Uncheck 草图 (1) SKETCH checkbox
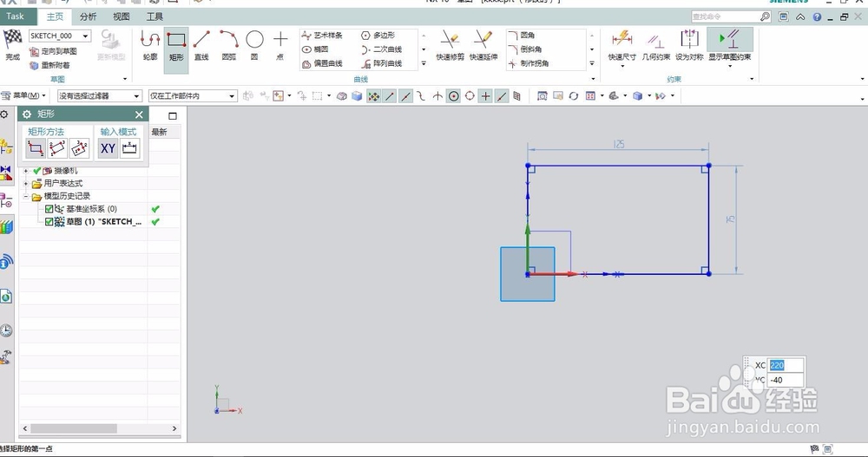The height and width of the screenshot is (457, 868). (49, 222)
